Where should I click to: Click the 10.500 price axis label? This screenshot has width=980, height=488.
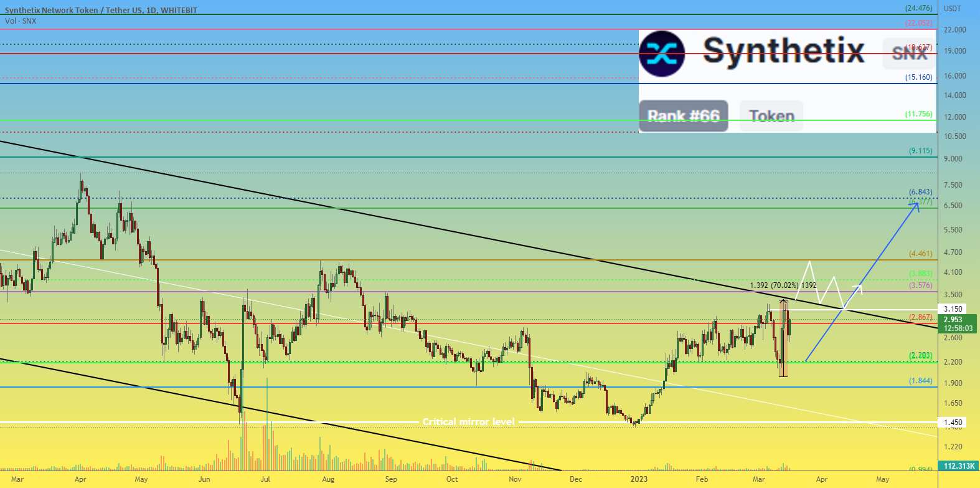(x=955, y=136)
